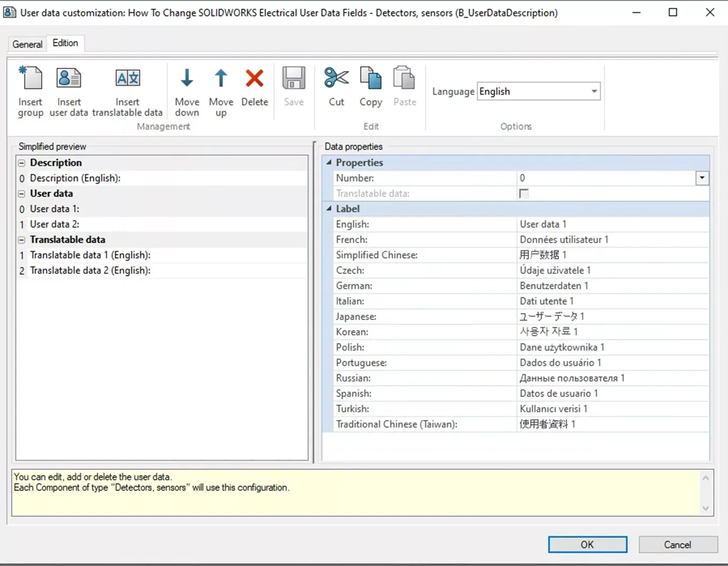Open the Number value dropdown arrow

click(x=702, y=178)
